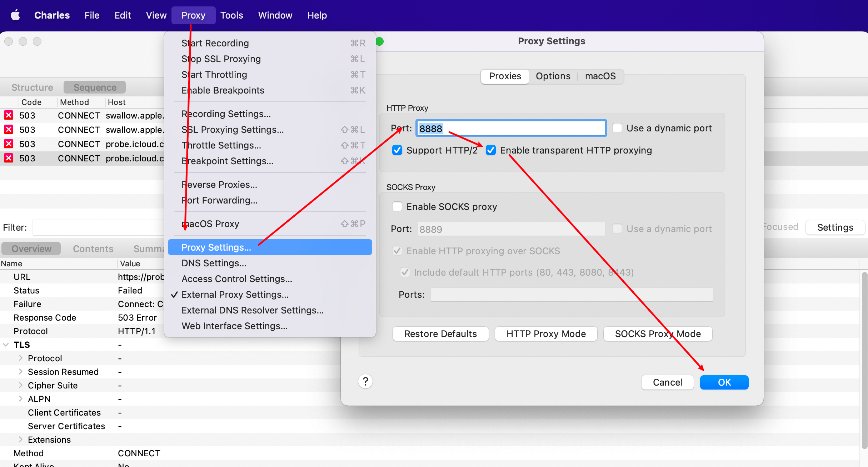Switch to Structure view tab
This screenshot has height=467, width=868.
32,87
